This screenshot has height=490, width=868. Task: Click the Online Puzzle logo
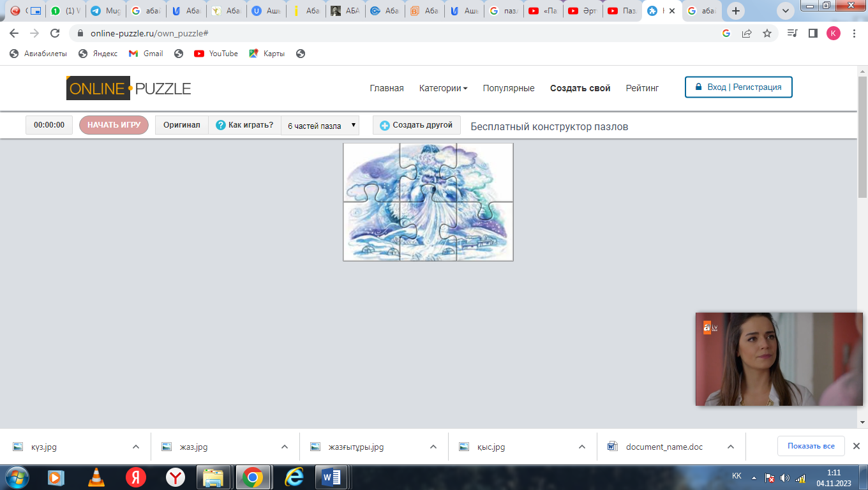tap(129, 88)
